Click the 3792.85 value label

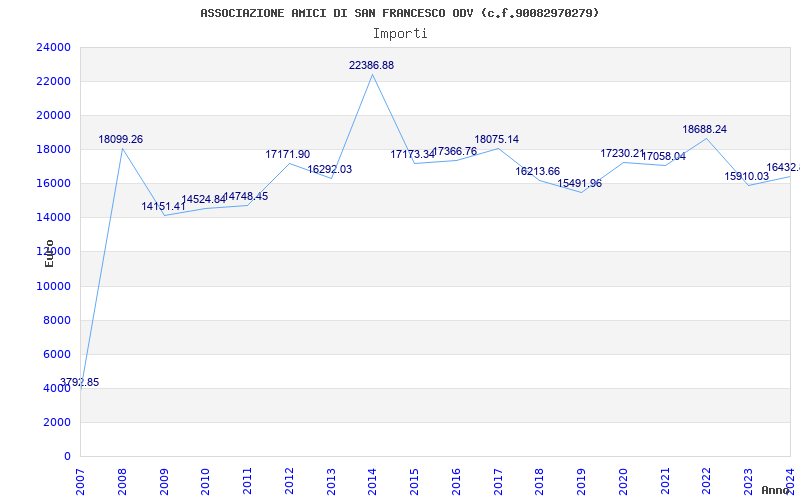click(x=80, y=382)
